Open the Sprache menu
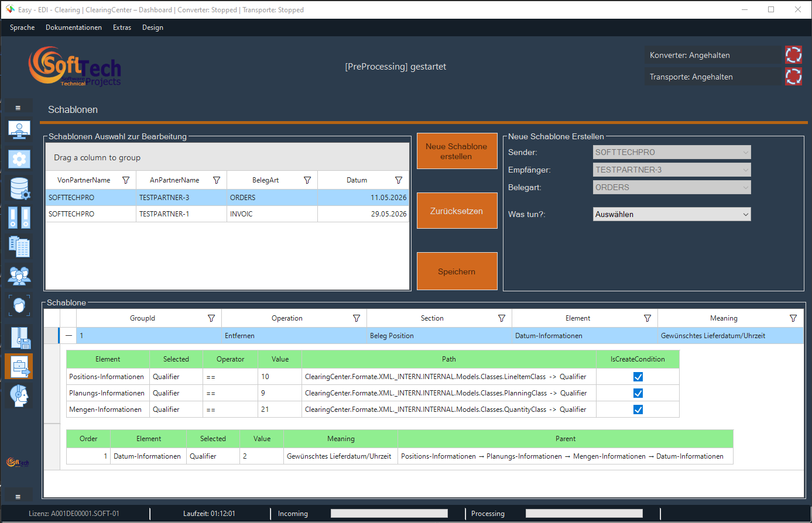Image resolution: width=812 pixels, height=523 pixels. click(x=22, y=27)
